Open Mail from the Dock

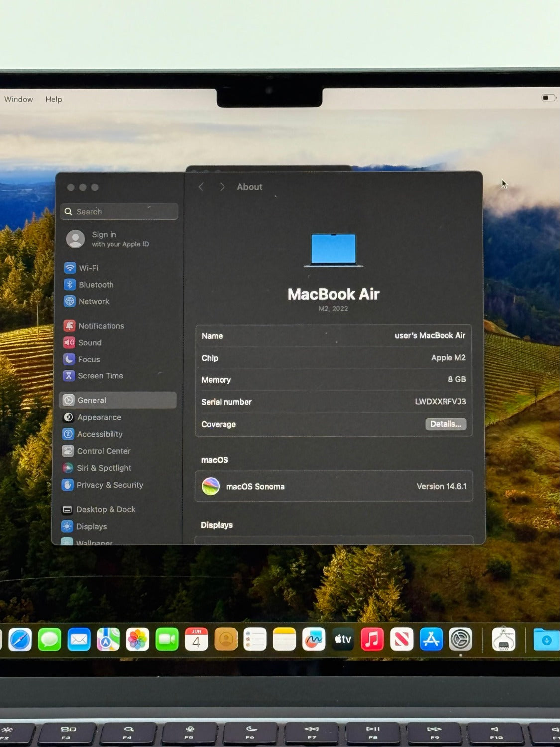[79, 640]
